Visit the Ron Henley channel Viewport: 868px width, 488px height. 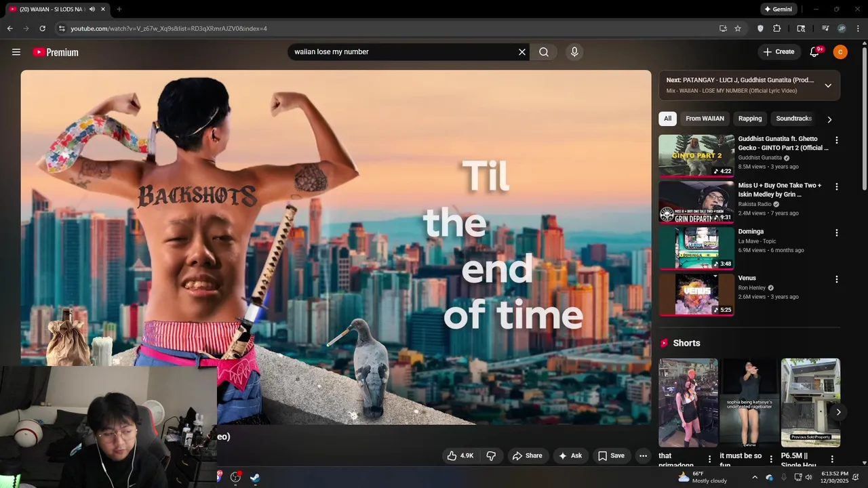(x=752, y=288)
